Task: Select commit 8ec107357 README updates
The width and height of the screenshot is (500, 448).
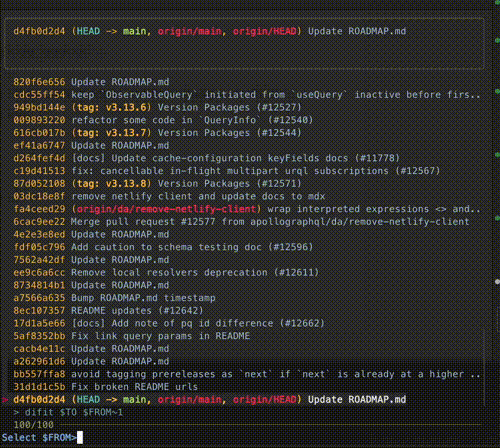Action: [x=108, y=310]
